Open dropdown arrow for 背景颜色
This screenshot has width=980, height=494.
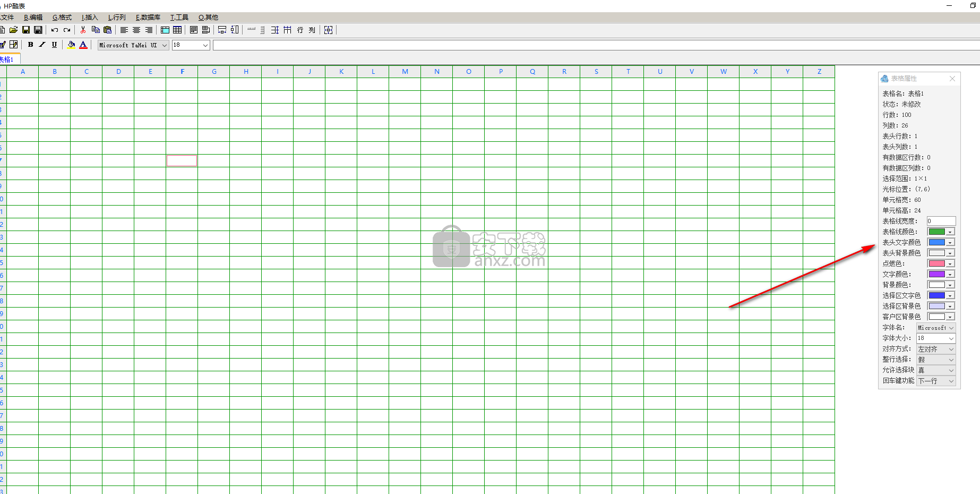click(x=950, y=285)
